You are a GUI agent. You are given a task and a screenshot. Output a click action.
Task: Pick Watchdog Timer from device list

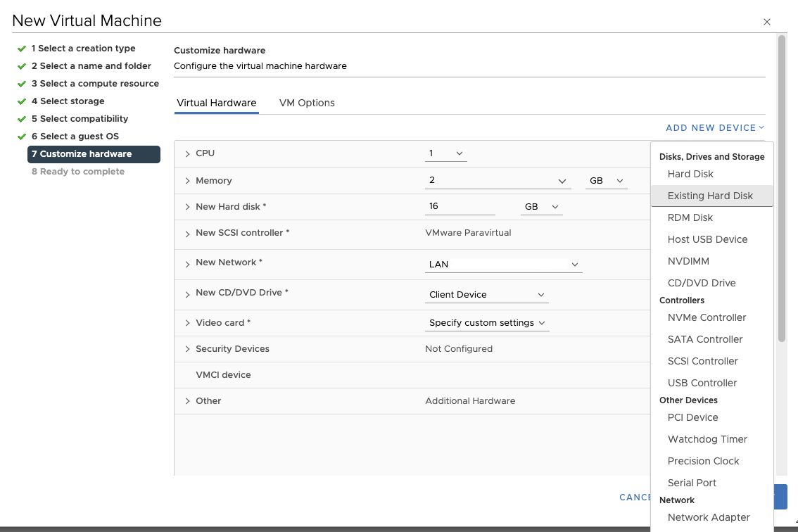[x=707, y=439]
